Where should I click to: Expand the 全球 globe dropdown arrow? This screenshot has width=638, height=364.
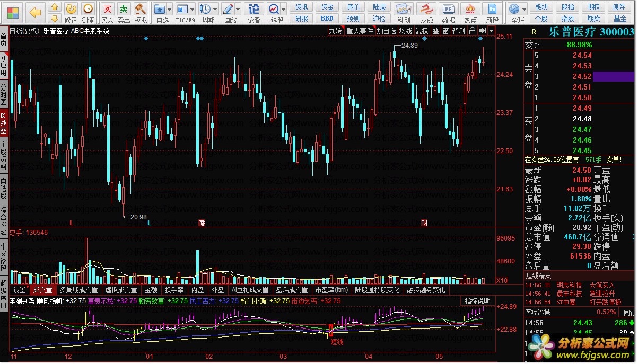point(524,10)
